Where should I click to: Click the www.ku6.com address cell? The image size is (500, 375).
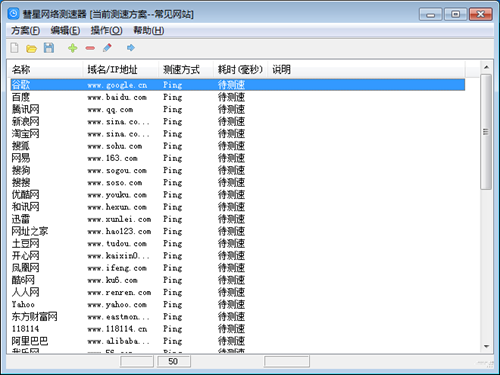[112, 280]
